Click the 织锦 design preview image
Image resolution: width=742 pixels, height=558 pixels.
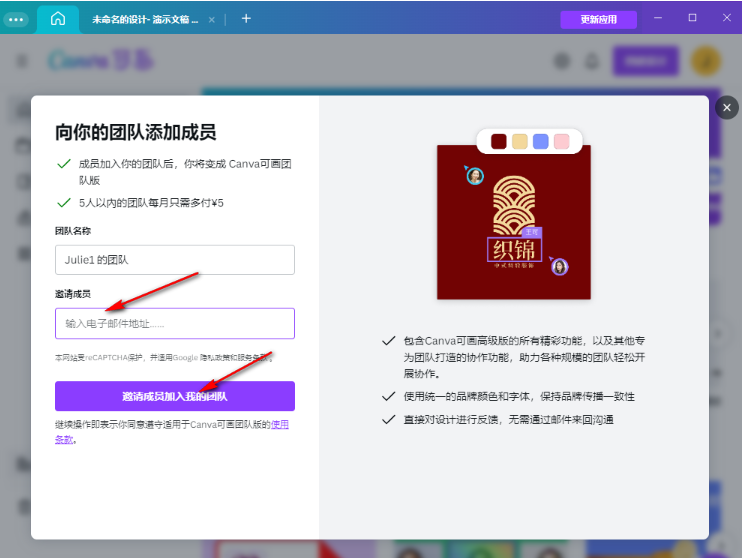coord(513,222)
